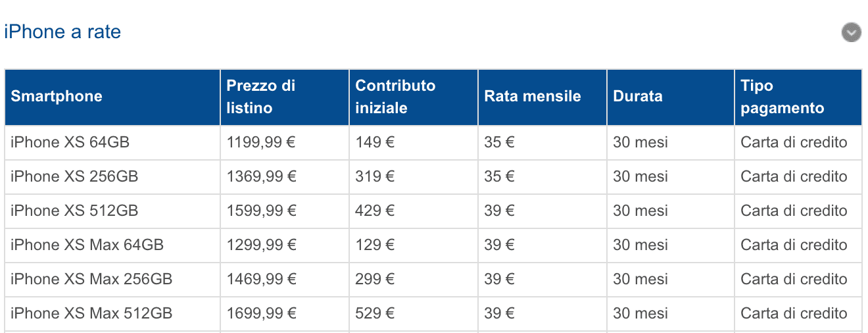The width and height of the screenshot is (868, 333).
Task: Click the iPhone XS 512GB row name
Action: (74, 211)
